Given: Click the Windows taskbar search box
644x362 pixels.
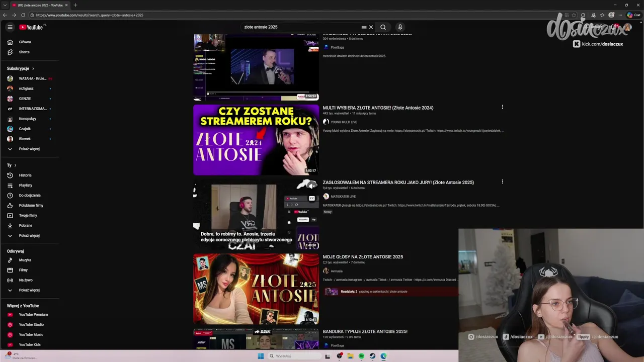Looking at the screenshot, I should pos(294,356).
